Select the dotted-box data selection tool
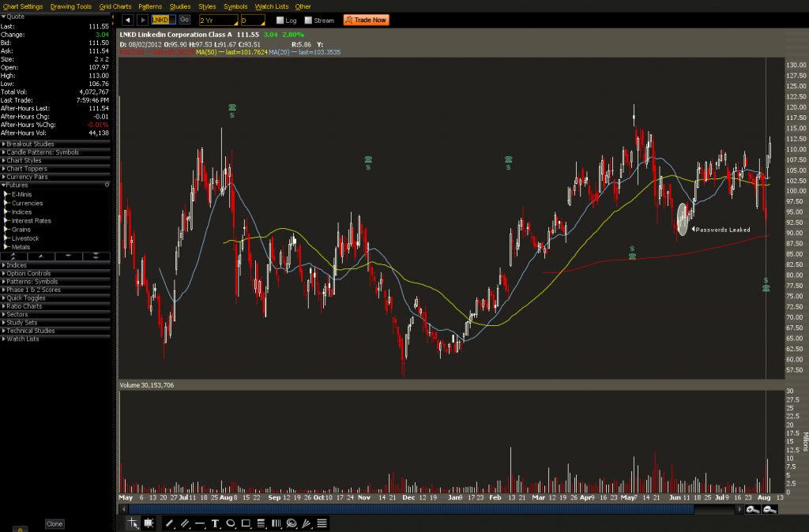The height and width of the screenshot is (532, 809). [x=149, y=523]
